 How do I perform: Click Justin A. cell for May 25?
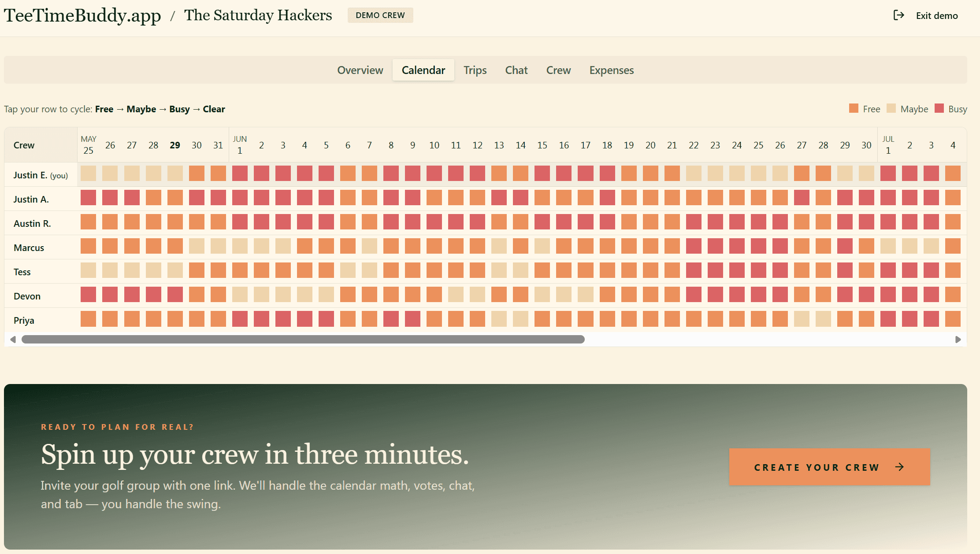click(x=88, y=198)
